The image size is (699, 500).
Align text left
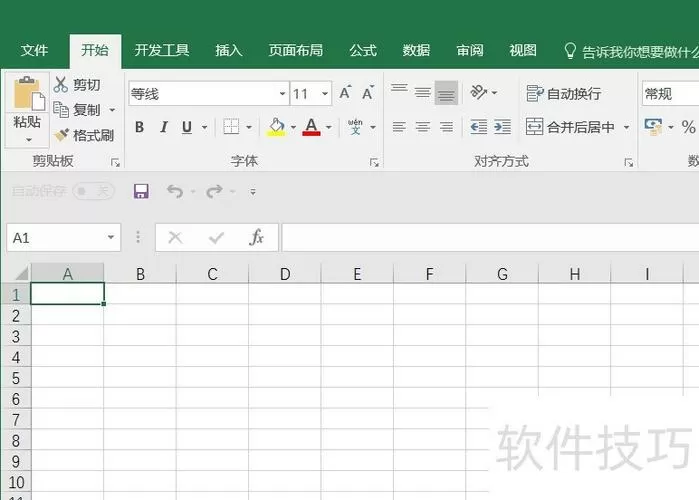click(399, 127)
